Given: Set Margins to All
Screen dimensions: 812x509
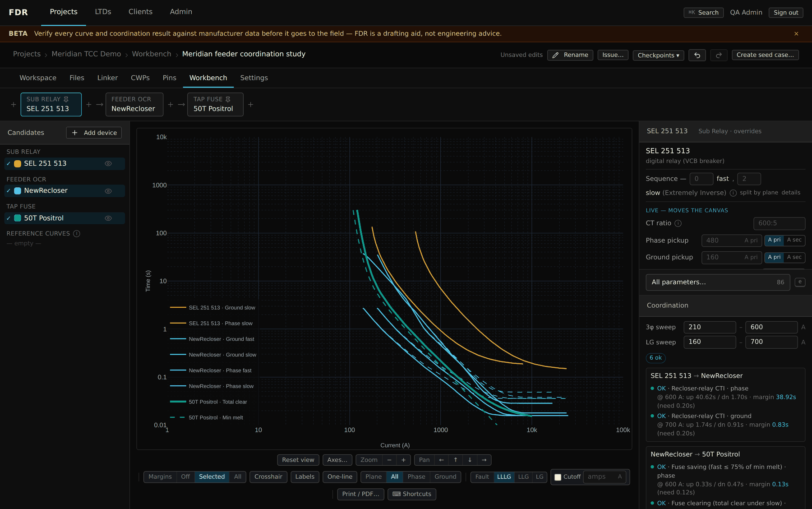Looking at the screenshot, I should pos(238,477).
